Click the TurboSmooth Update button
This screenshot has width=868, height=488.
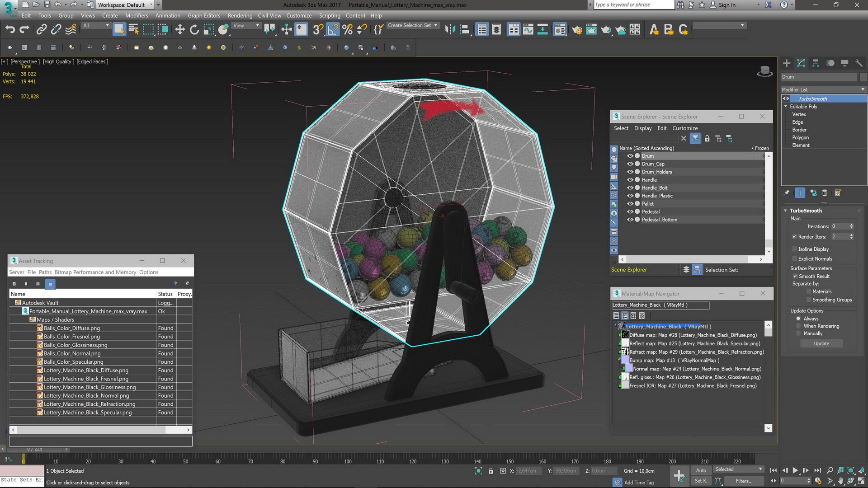tap(821, 343)
